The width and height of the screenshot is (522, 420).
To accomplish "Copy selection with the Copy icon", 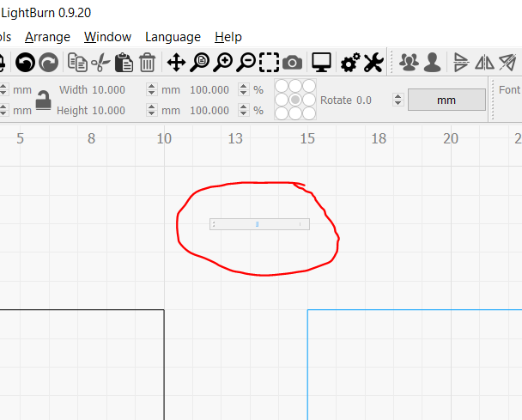I will click(77, 63).
